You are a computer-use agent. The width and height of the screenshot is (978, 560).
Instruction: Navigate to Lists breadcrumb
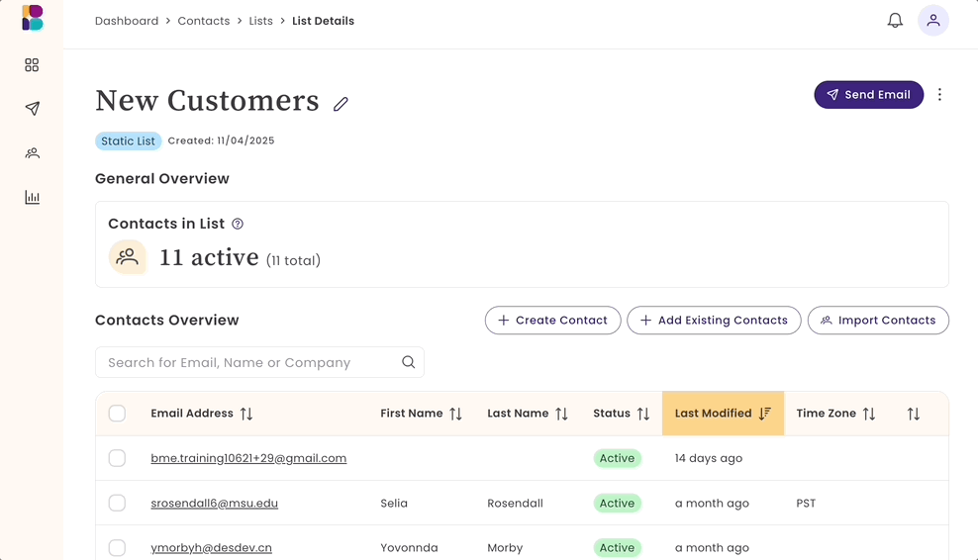click(261, 21)
